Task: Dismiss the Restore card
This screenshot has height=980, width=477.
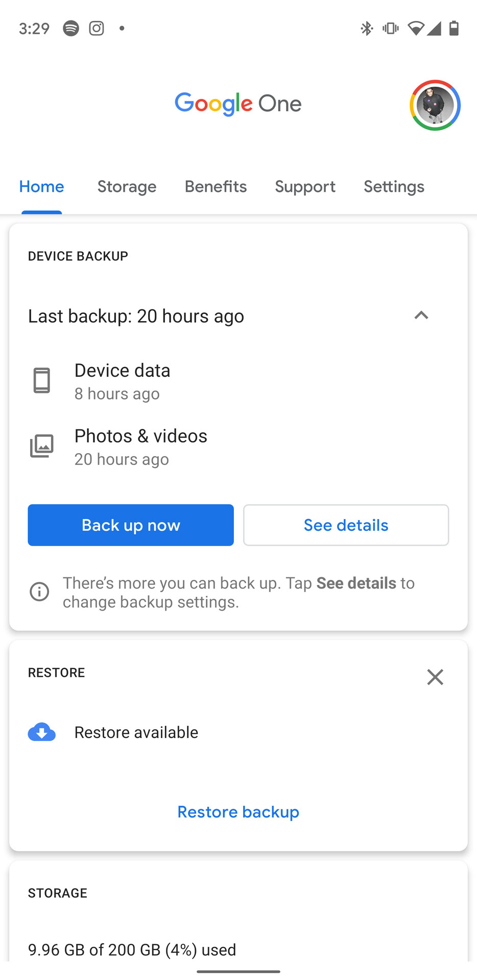Action: [435, 677]
